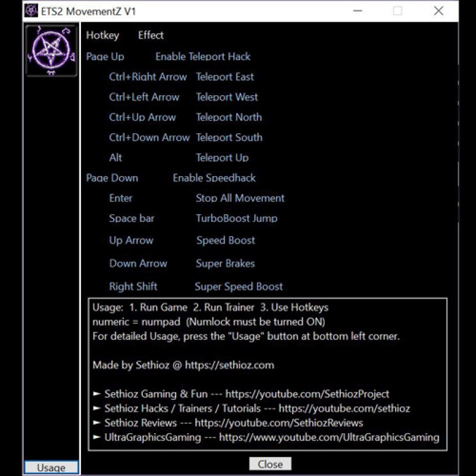Click the "Page Down" hotkey label
This screenshot has width=476, height=476.
coord(112,178)
